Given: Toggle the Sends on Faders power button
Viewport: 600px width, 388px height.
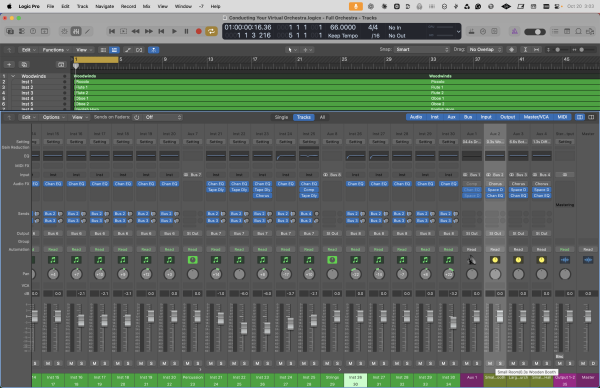Looking at the screenshot, I should click(137, 117).
